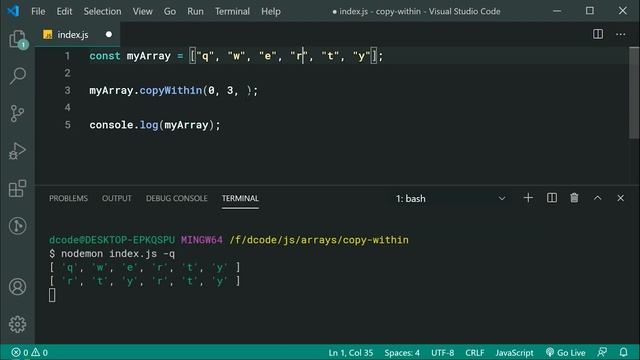Open the Go menu
This screenshot has width=640, height=360.
point(170,11)
